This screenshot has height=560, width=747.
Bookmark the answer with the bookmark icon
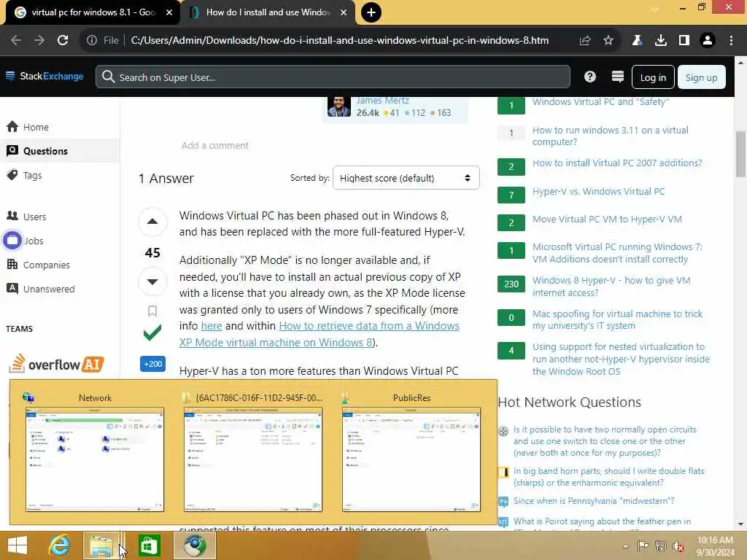coord(152,311)
